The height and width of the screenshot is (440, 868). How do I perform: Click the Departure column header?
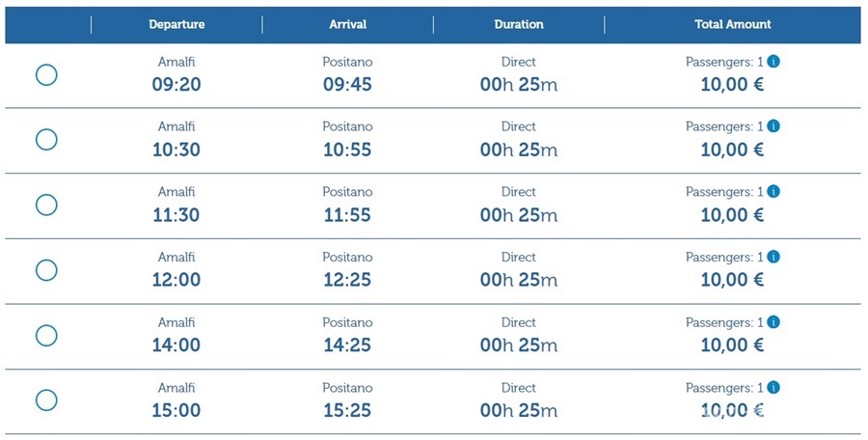point(176,24)
